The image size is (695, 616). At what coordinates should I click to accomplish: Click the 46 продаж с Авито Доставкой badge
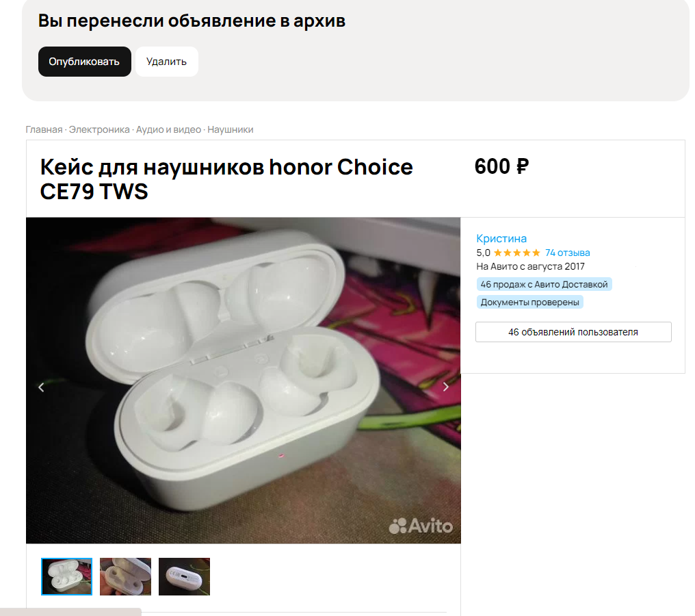point(544,284)
